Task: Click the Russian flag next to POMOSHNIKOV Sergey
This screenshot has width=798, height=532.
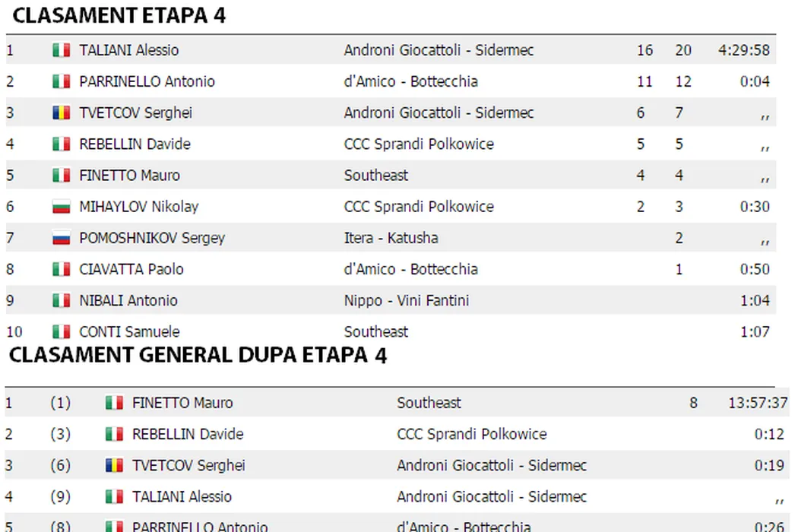Action: tap(61, 239)
